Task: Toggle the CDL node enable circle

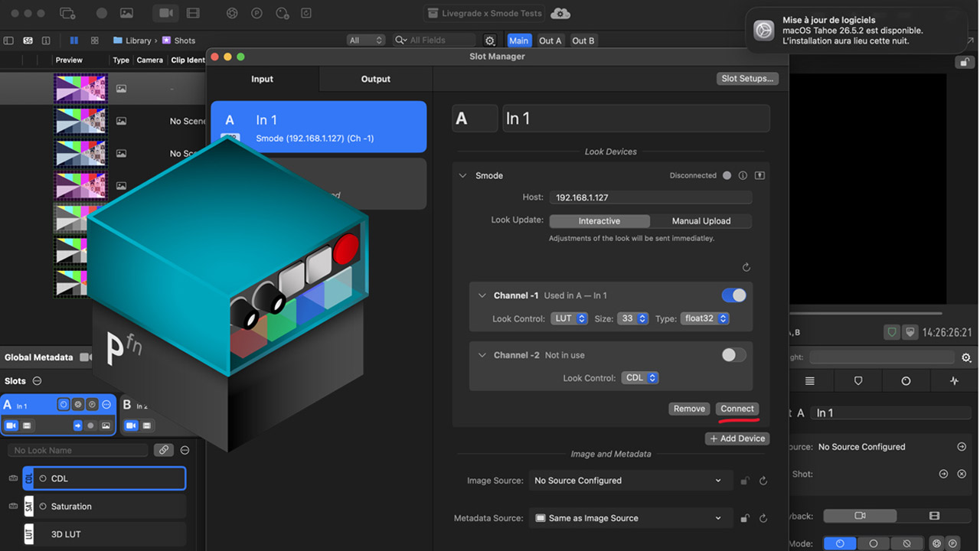Action: coord(43,478)
